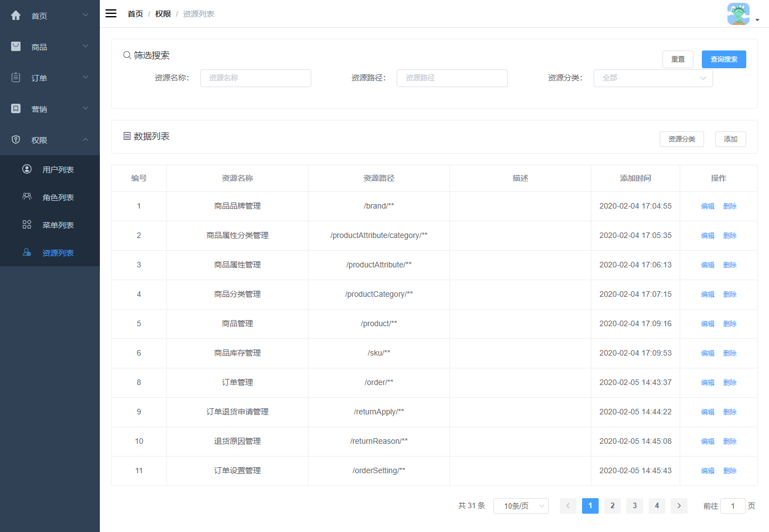
Task: Click the 重置 button
Action: point(677,59)
